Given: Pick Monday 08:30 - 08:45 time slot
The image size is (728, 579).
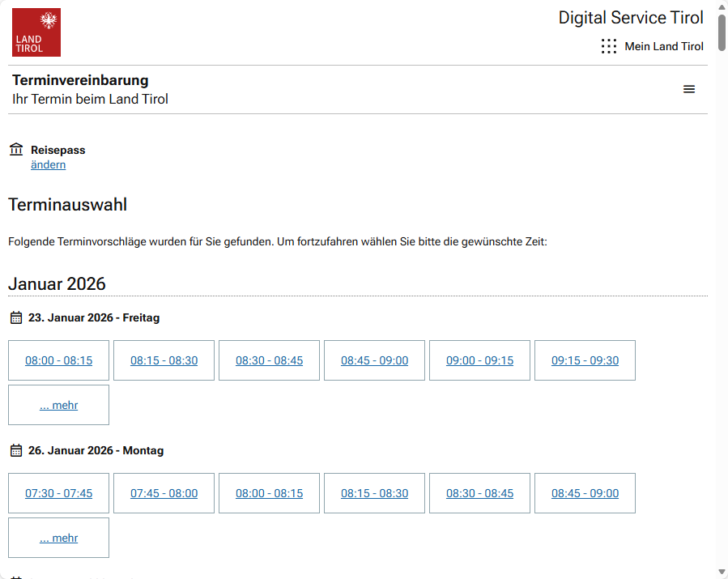Looking at the screenshot, I should (x=479, y=493).
